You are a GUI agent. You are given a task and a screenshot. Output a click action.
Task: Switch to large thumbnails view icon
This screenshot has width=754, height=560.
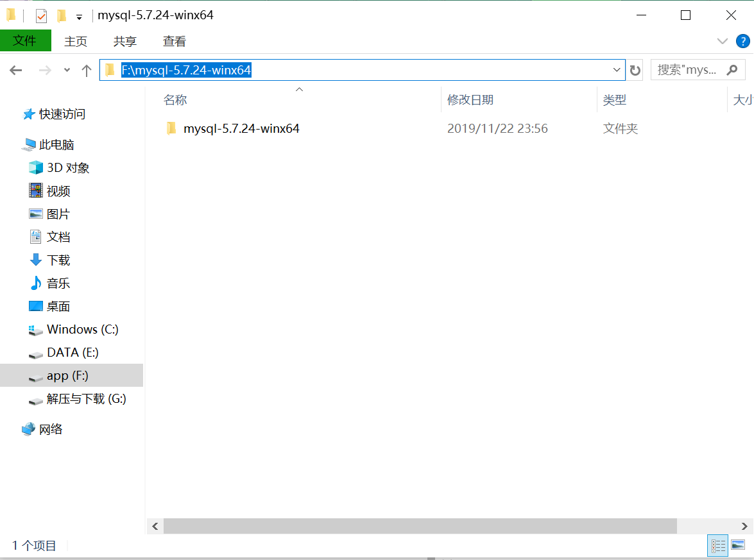click(738, 545)
